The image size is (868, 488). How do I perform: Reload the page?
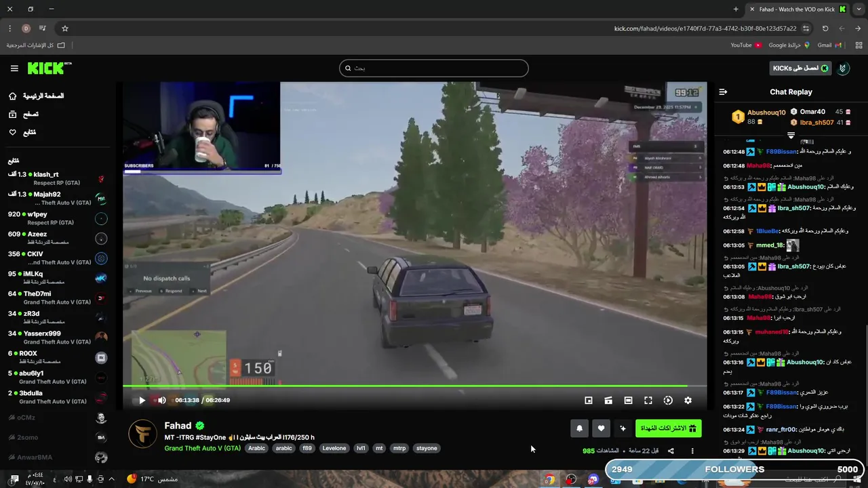coord(825,28)
